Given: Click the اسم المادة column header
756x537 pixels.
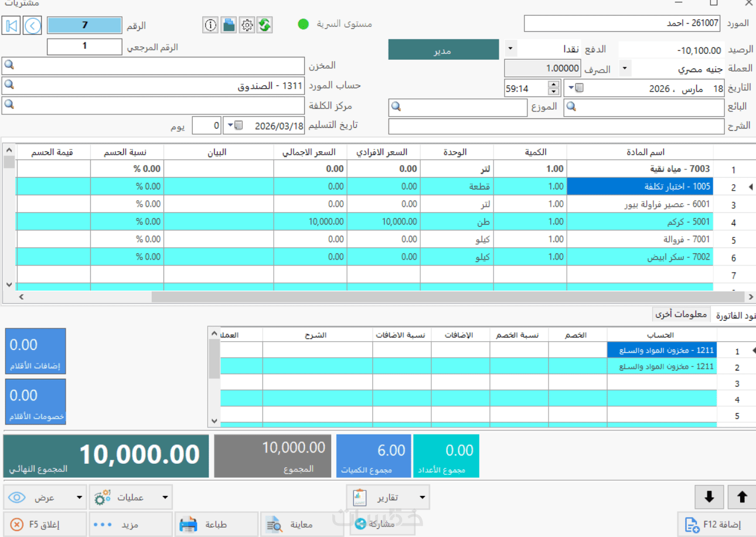Looking at the screenshot, I should (640, 152).
